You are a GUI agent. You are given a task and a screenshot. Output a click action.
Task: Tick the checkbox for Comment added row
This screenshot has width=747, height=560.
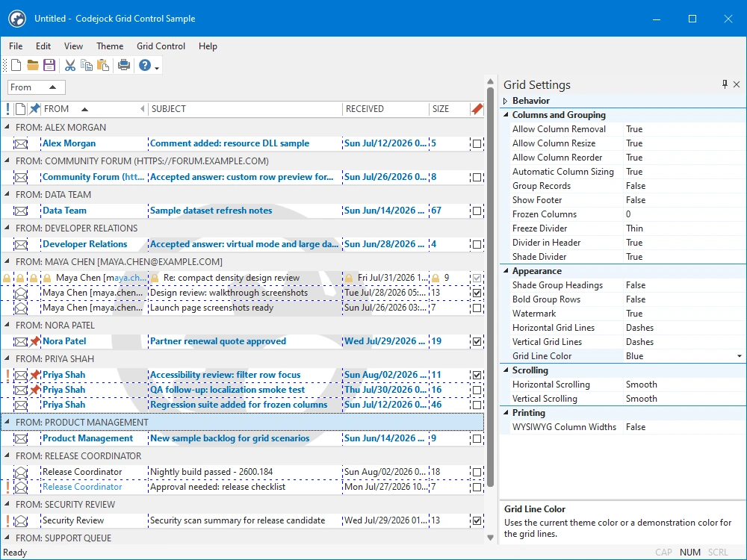coord(477,144)
